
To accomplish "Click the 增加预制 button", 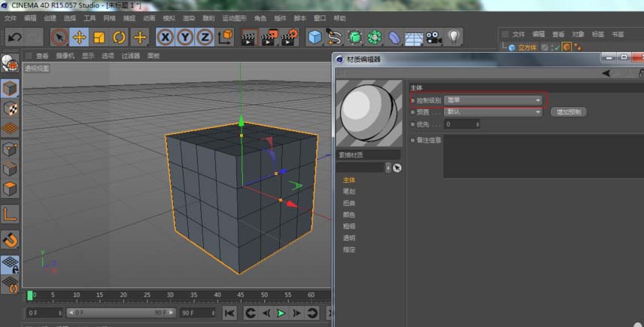I will pos(569,112).
